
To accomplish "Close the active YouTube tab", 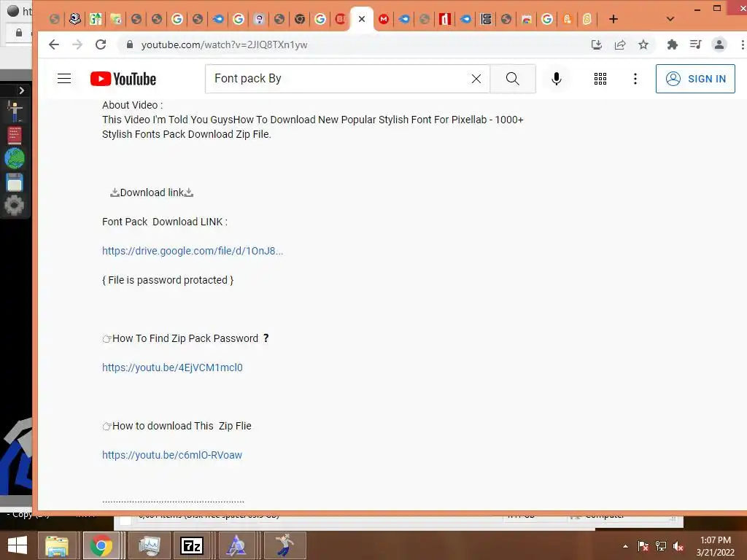I will pos(362,19).
